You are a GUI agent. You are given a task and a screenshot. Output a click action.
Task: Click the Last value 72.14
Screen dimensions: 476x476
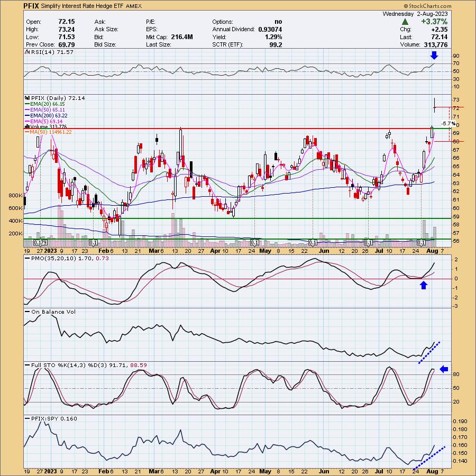pos(440,37)
